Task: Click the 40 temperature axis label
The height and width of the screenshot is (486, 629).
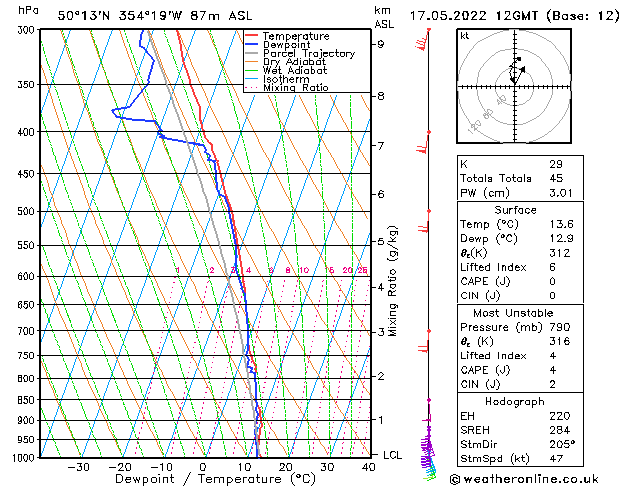Action: (369, 467)
